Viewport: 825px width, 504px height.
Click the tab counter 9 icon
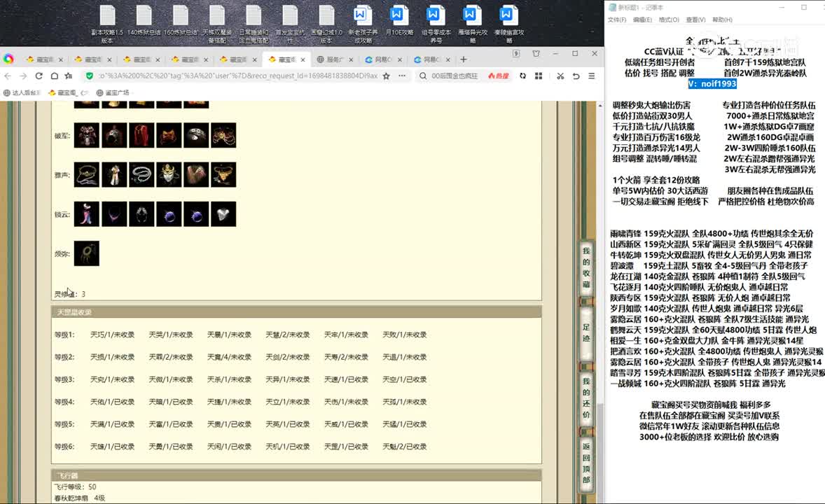pos(516,54)
